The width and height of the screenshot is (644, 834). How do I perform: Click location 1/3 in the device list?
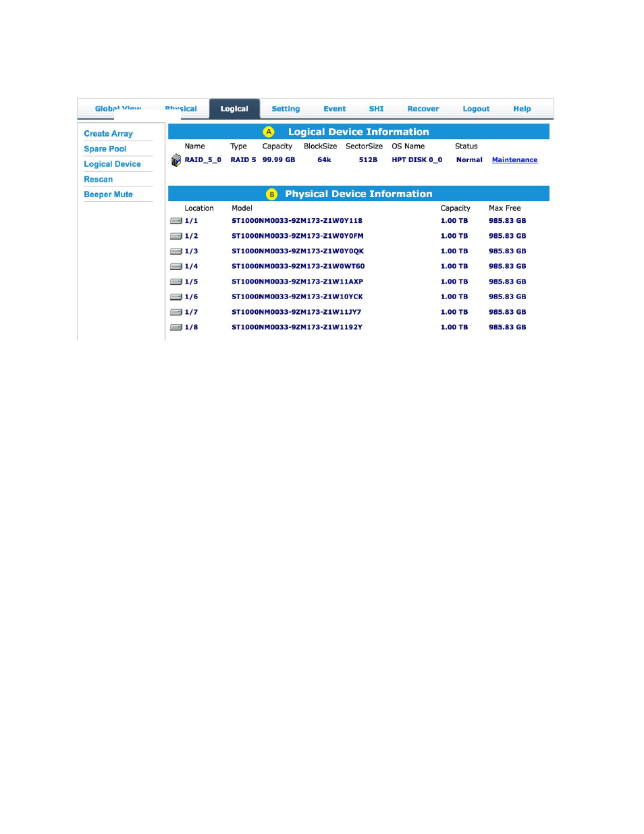tap(191, 251)
